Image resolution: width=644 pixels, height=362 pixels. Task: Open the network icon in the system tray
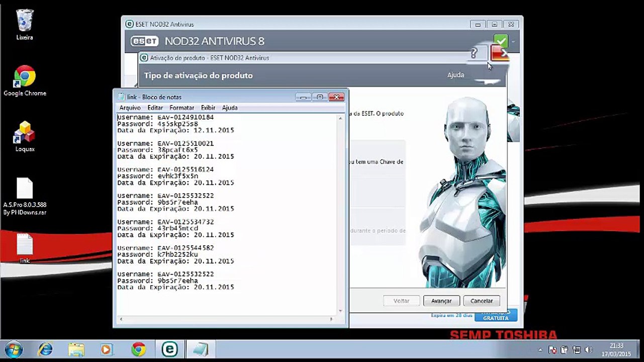tap(577, 350)
